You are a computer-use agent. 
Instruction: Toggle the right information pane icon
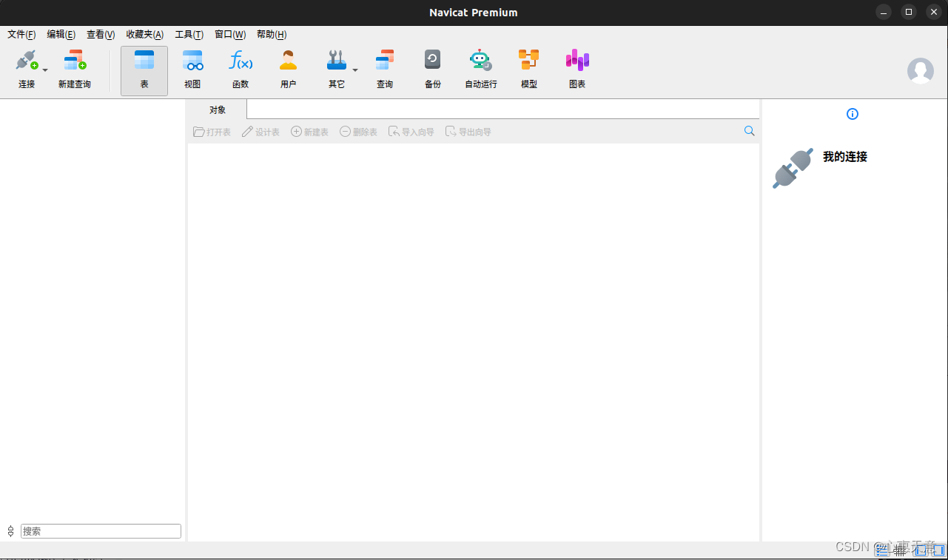(x=938, y=550)
